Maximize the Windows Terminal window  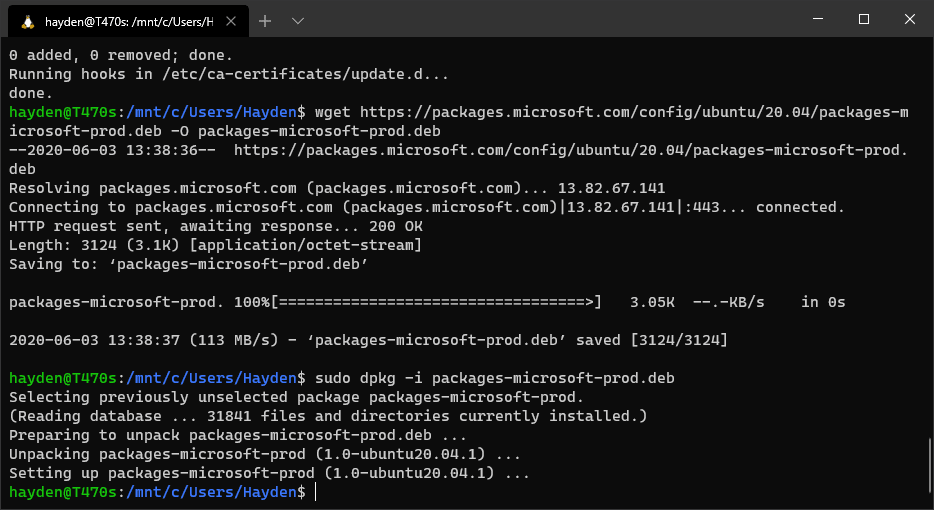pos(864,19)
